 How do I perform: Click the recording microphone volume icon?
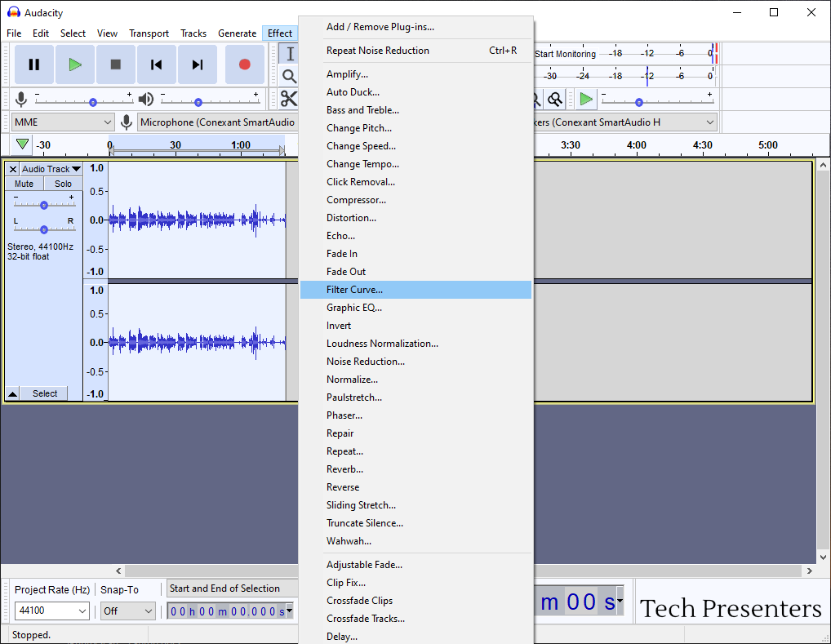[21, 99]
